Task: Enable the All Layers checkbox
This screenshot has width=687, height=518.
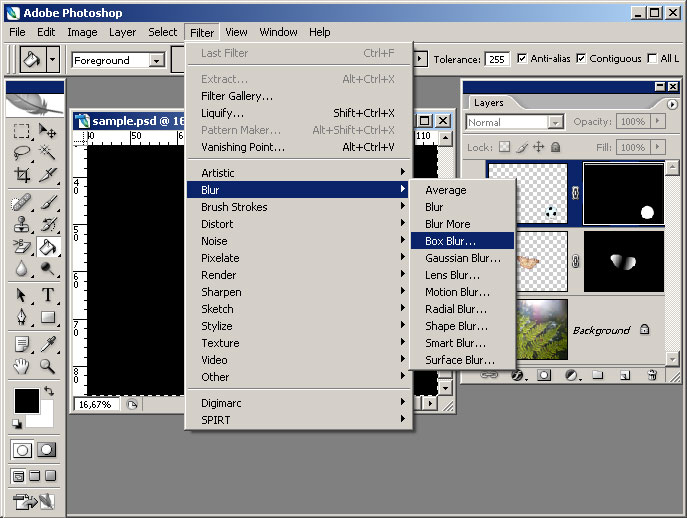Action: [x=652, y=58]
